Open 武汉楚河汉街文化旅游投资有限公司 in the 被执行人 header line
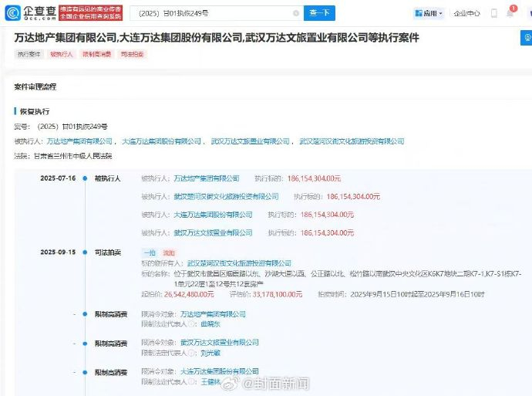 click(352, 141)
